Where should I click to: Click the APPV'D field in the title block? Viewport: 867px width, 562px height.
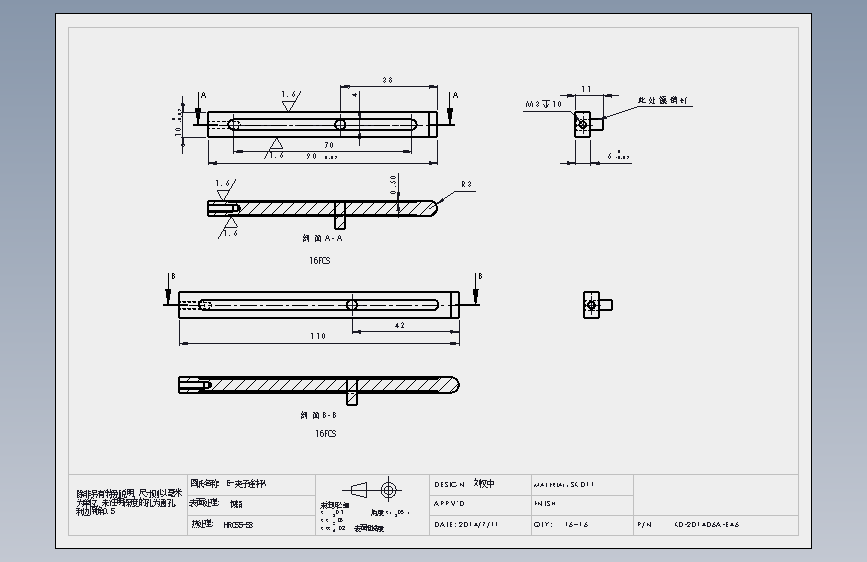point(480,504)
